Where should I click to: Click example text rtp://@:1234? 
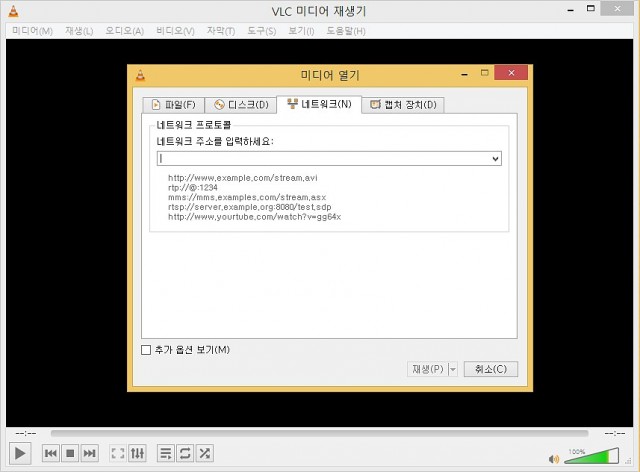193,188
